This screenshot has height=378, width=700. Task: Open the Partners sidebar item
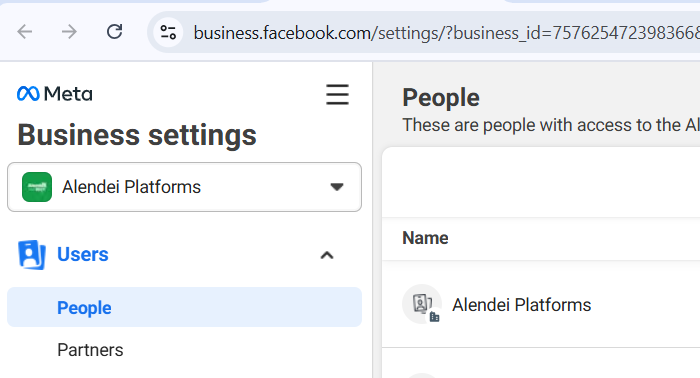(x=90, y=350)
